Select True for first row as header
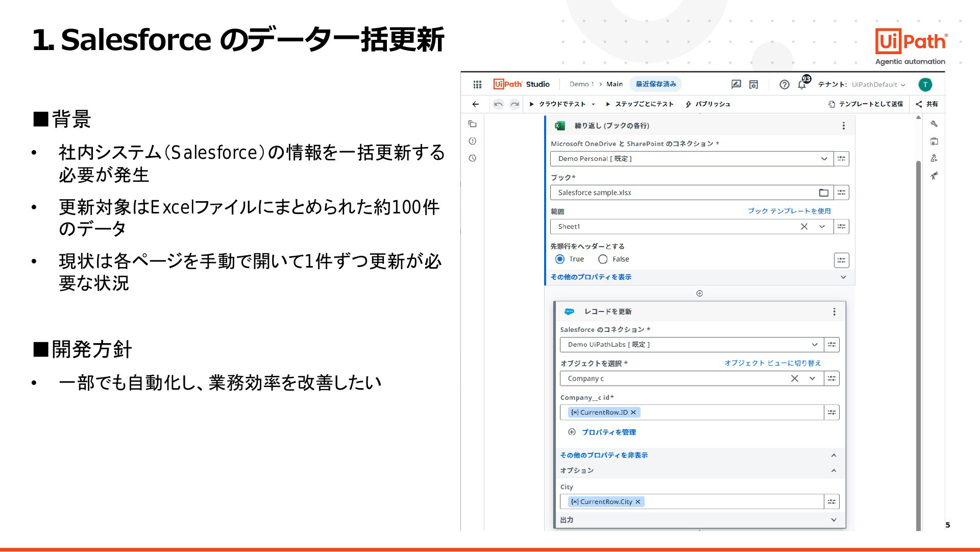 click(560, 259)
